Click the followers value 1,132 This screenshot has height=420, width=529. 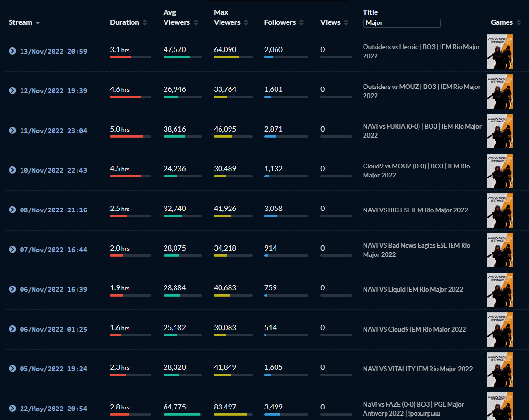(274, 169)
